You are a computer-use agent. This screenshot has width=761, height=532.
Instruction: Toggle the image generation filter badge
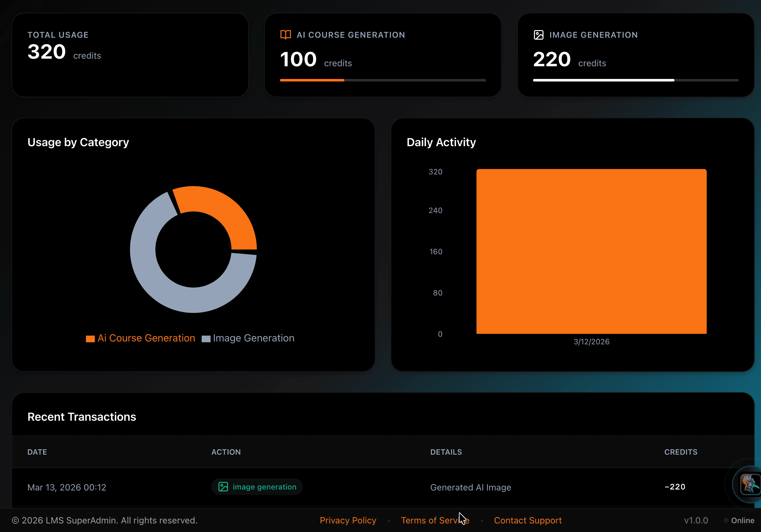[257, 487]
